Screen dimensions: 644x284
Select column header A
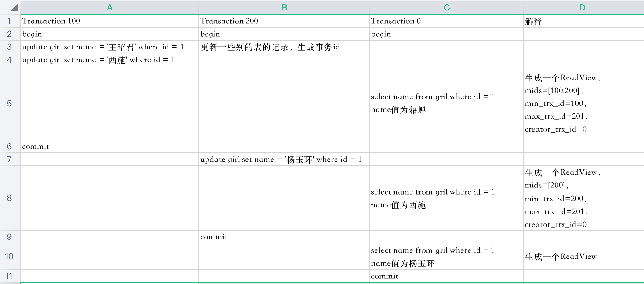pyautogui.click(x=110, y=7)
